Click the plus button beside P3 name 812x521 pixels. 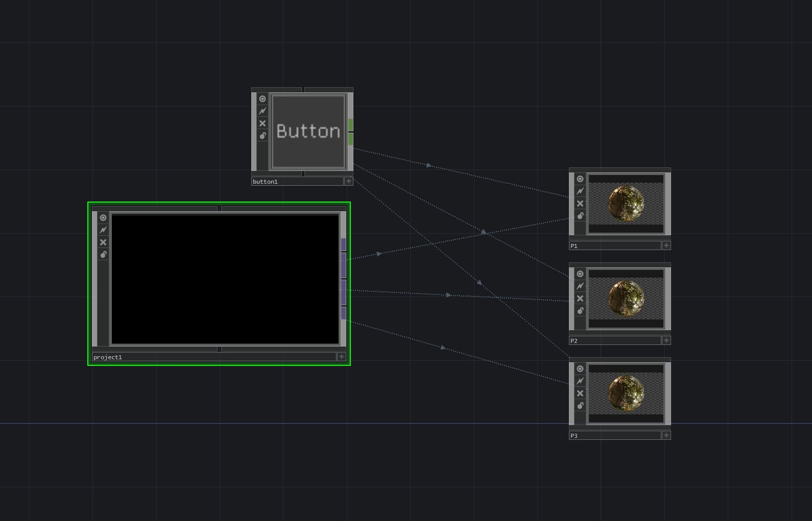666,435
